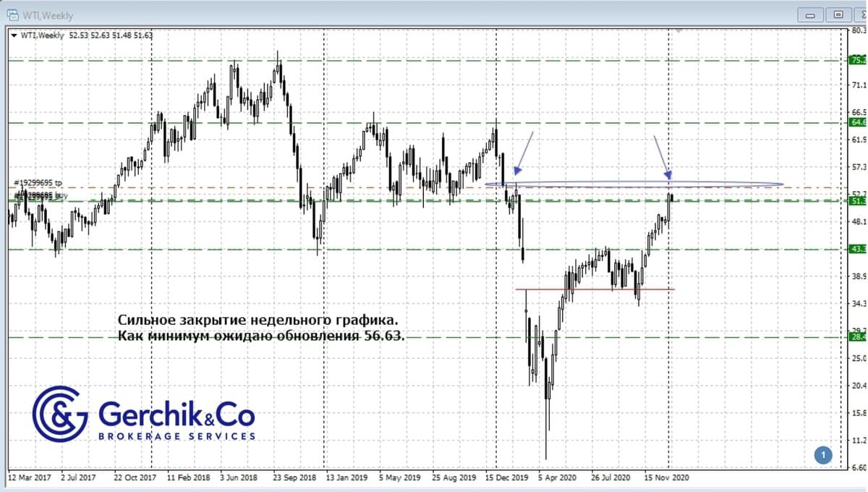Select the WTI,Weekly title bar
The width and height of the screenshot is (868, 492).
point(289,14)
